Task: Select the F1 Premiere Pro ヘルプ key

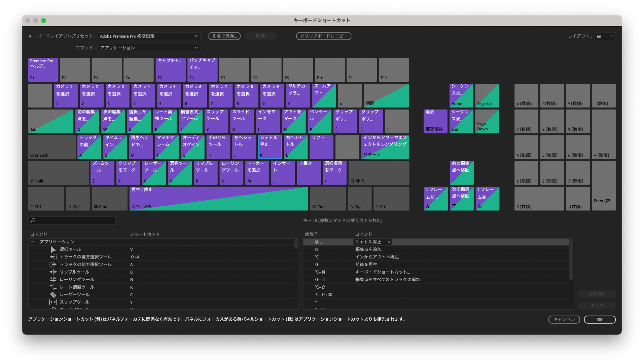Action: pyautogui.click(x=43, y=70)
